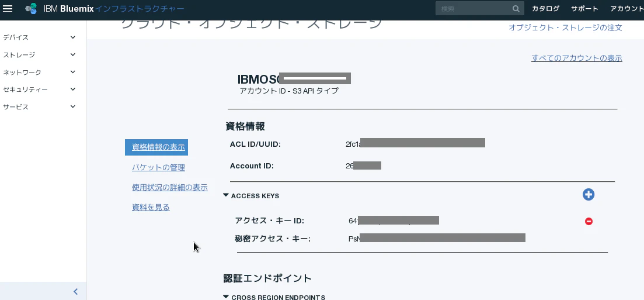644x300 pixels.
Task: Select the アクセス・キー ID value
Action: [x=394, y=220]
